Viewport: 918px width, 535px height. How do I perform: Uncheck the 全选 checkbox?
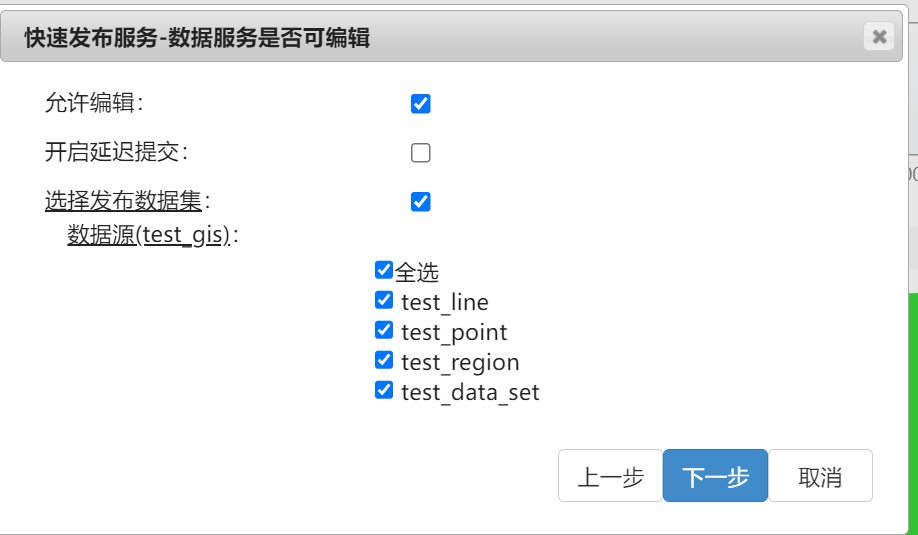383,270
